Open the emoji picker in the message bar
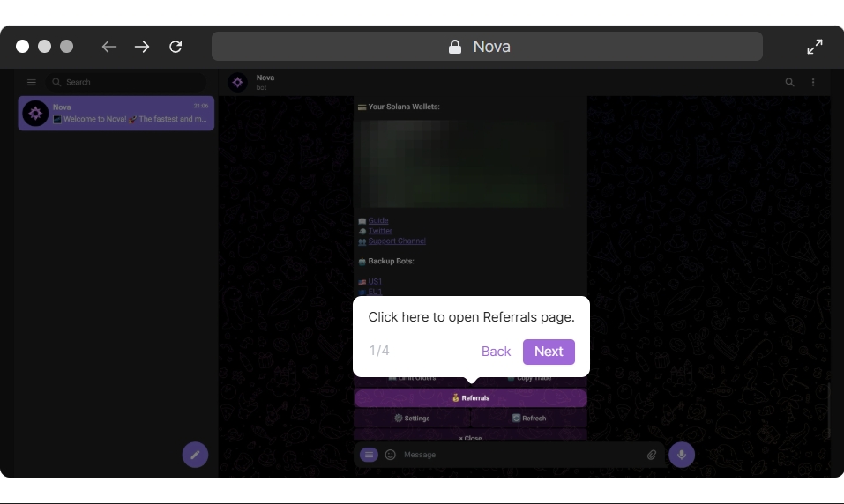 coord(391,455)
